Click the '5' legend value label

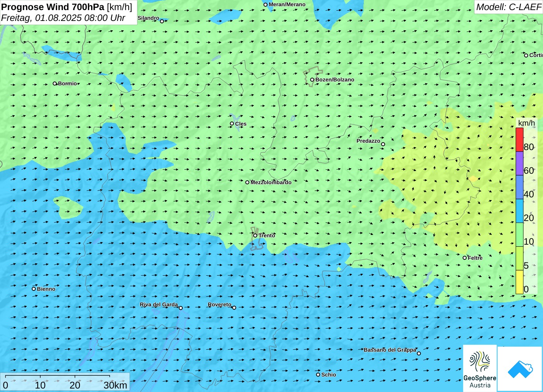pos(526,266)
